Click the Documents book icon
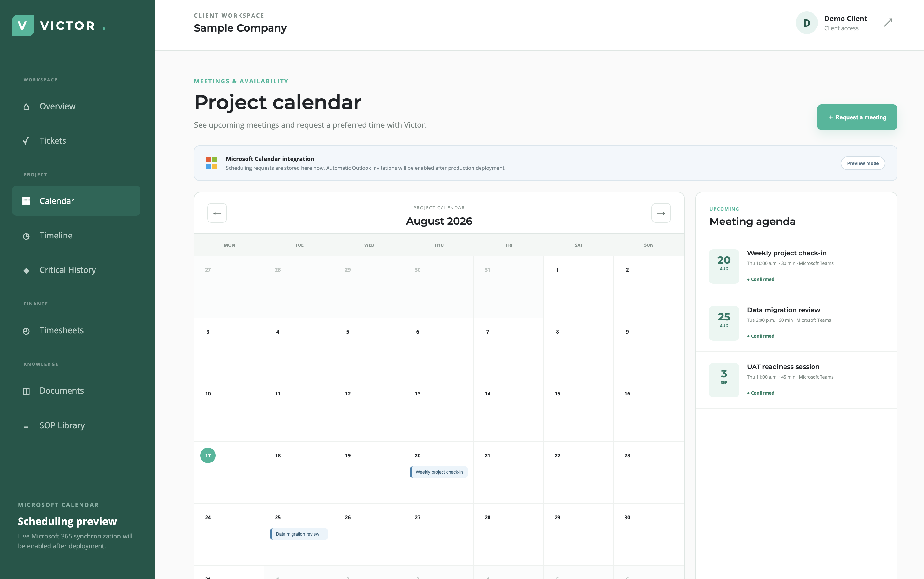Viewport: 924px width, 579px height. coord(26,391)
